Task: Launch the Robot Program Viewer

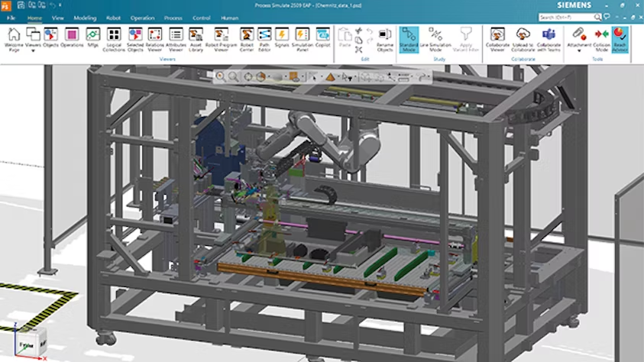Action: (x=222, y=38)
